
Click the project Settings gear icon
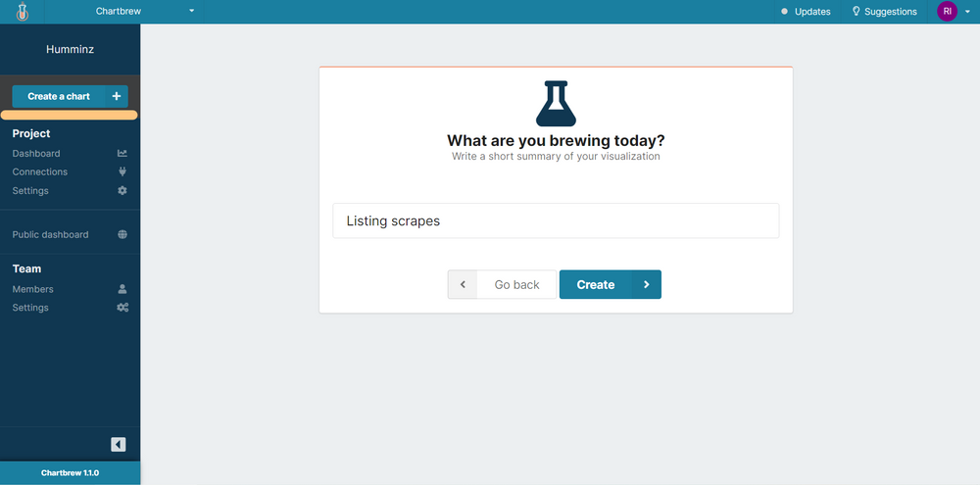(122, 191)
